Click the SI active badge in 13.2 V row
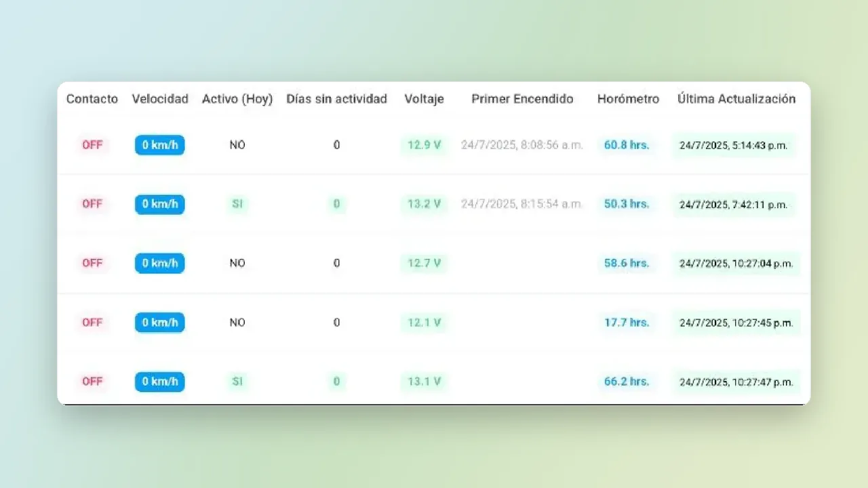This screenshot has width=868, height=488. [237, 204]
